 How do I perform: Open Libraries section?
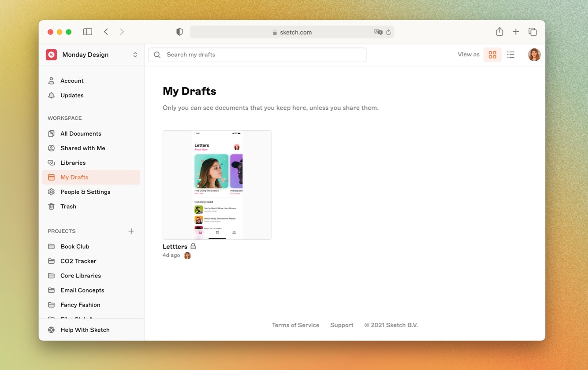[x=91, y=163]
